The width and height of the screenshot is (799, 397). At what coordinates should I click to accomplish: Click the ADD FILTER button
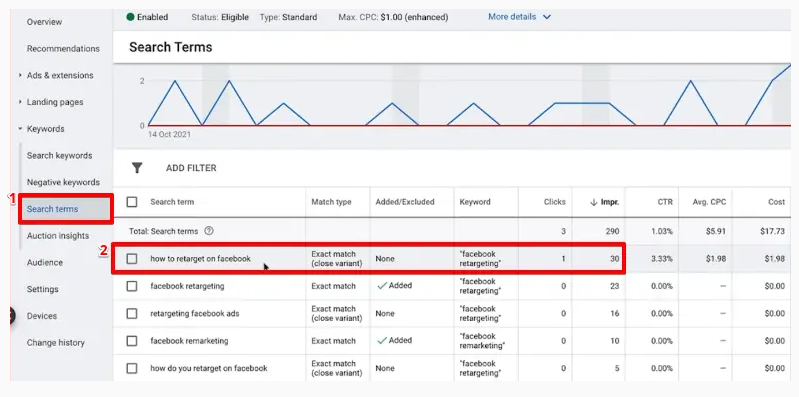[191, 168]
